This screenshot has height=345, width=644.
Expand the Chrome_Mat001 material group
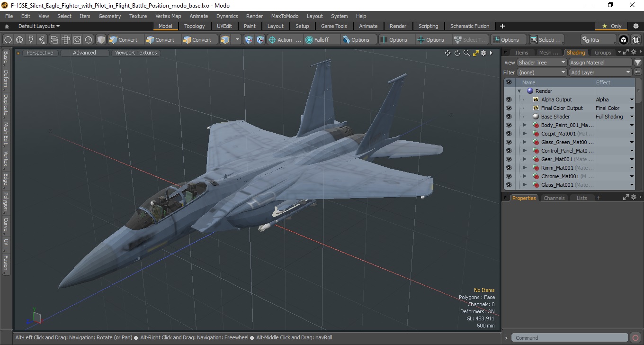tap(525, 176)
